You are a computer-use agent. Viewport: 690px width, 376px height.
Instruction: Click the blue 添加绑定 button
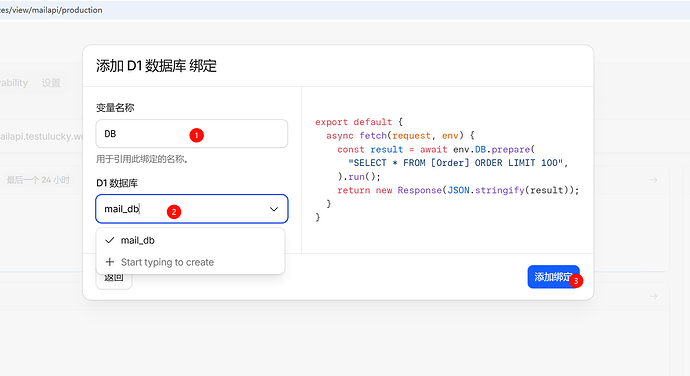[554, 277]
